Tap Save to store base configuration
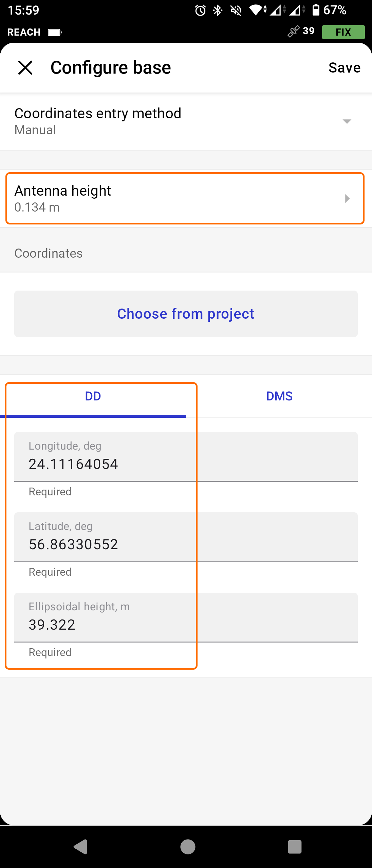372x868 pixels. [344, 67]
